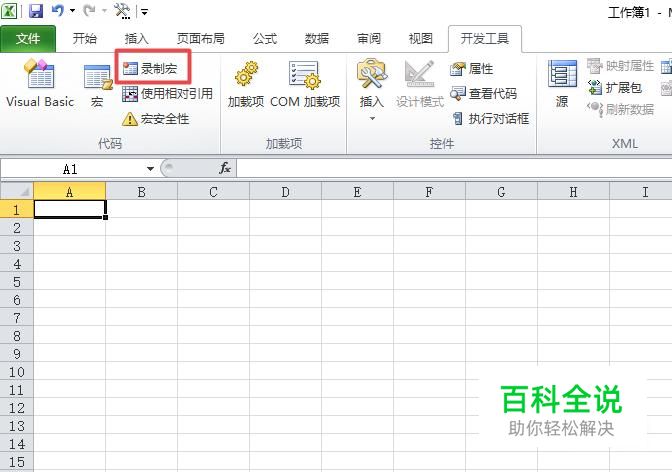Select column C header
This screenshot has width=672, height=472.
(213, 192)
